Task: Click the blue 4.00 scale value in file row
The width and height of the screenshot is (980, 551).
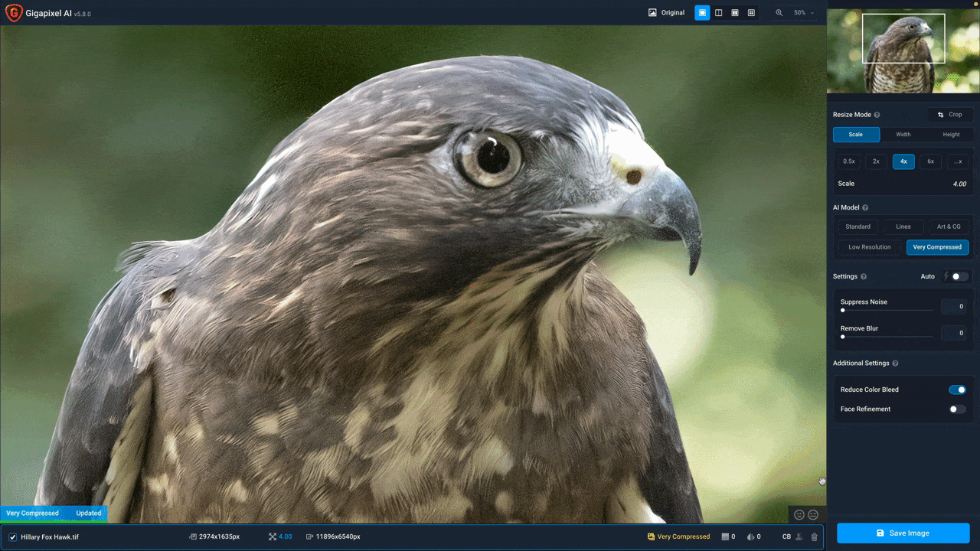Action: coord(285,537)
